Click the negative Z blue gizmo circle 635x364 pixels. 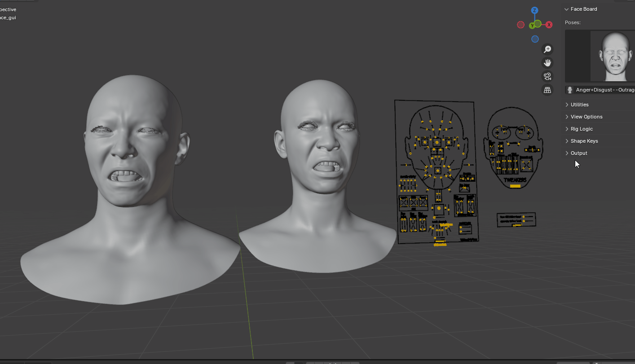pyautogui.click(x=535, y=39)
